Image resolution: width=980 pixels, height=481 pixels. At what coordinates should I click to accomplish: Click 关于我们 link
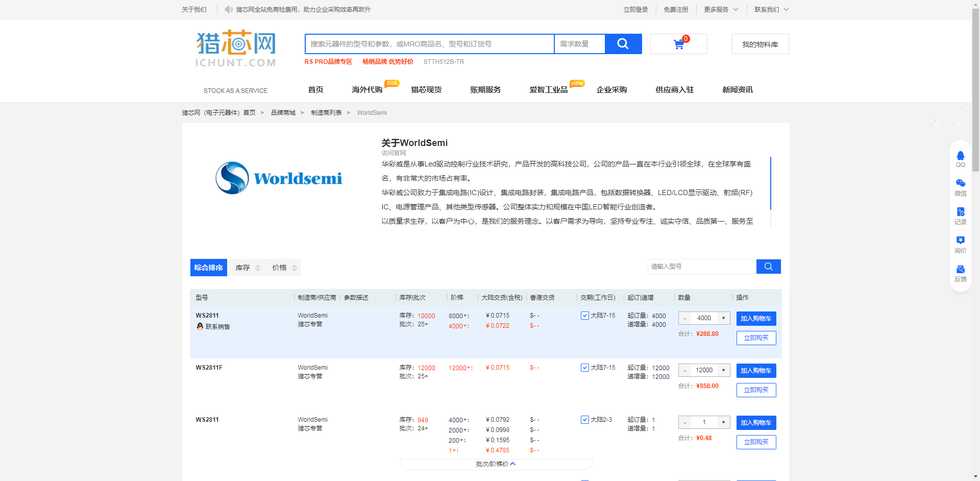194,9
